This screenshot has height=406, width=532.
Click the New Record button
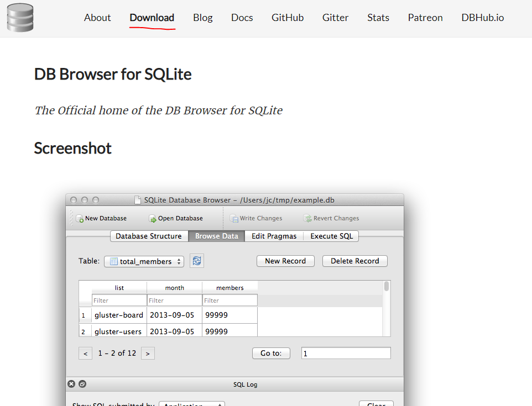tap(285, 261)
